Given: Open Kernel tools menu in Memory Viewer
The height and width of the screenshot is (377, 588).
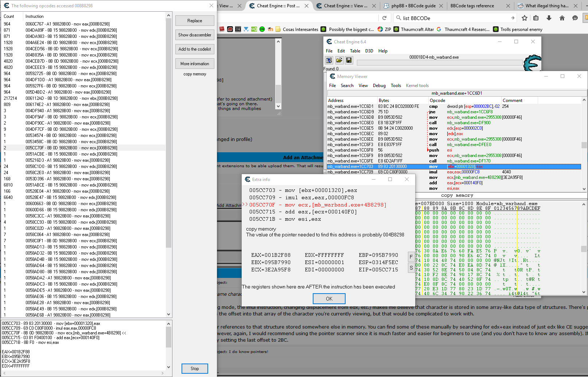Looking at the screenshot, I should pos(417,86).
